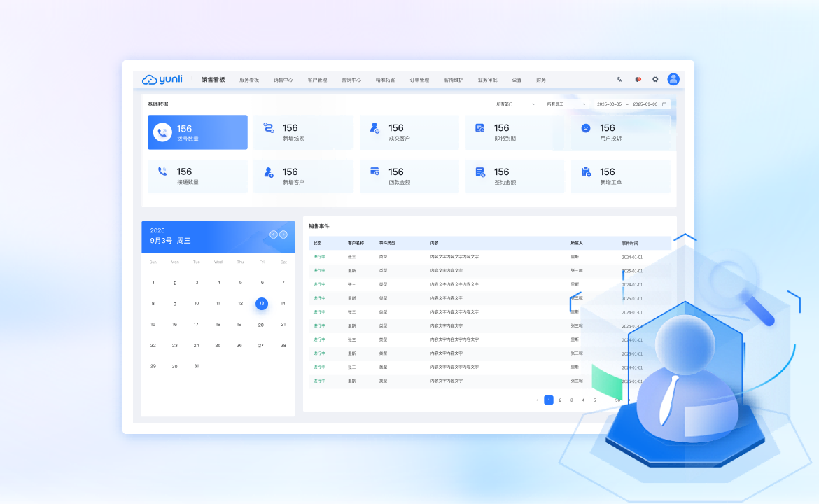Select the 拨号数量 phone stat card
This screenshot has height=504, width=819.
pos(197,132)
